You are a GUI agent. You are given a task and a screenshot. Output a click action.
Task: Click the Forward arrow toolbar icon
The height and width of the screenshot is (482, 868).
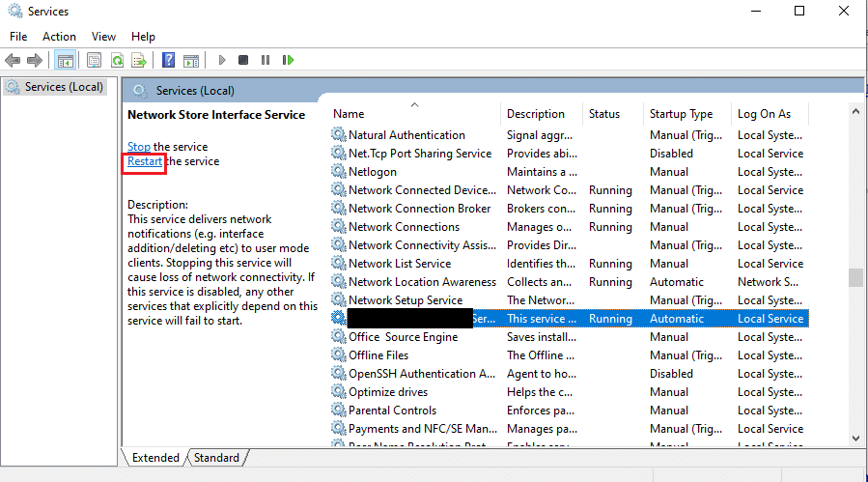point(35,60)
